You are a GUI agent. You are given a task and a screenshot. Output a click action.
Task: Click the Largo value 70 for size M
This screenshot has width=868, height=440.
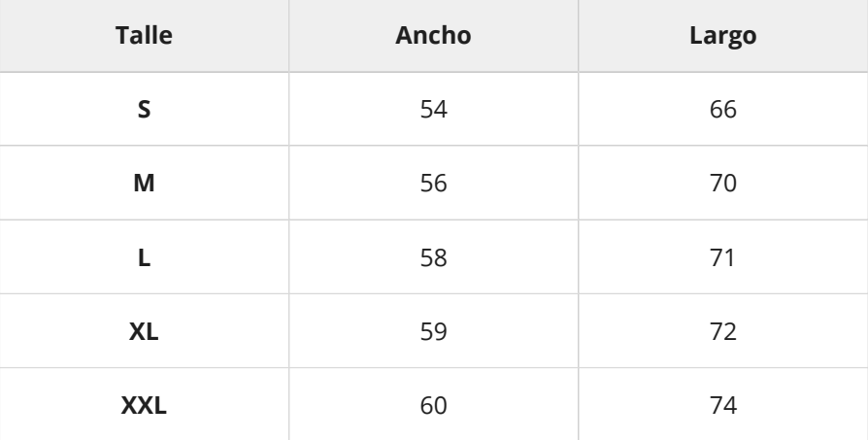click(x=723, y=183)
